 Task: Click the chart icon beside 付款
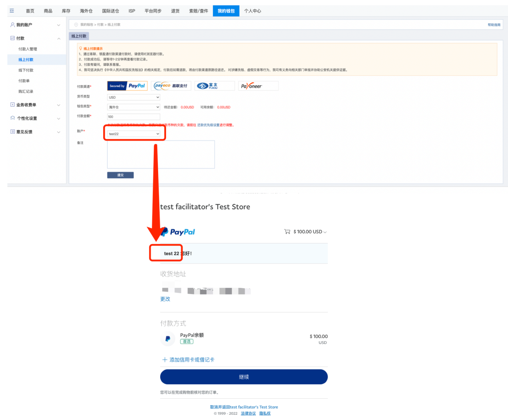12,38
